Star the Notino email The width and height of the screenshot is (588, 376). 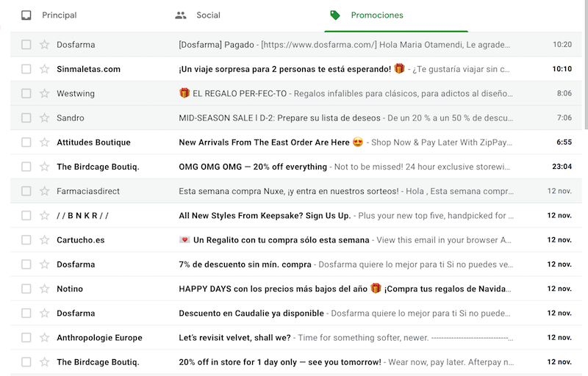[x=45, y=289]
